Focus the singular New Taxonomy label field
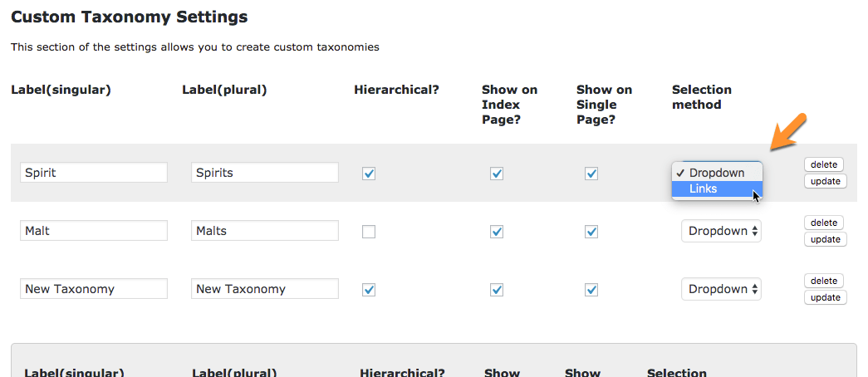The width and height of the screenshot is (868, 377). coord(93,289)
